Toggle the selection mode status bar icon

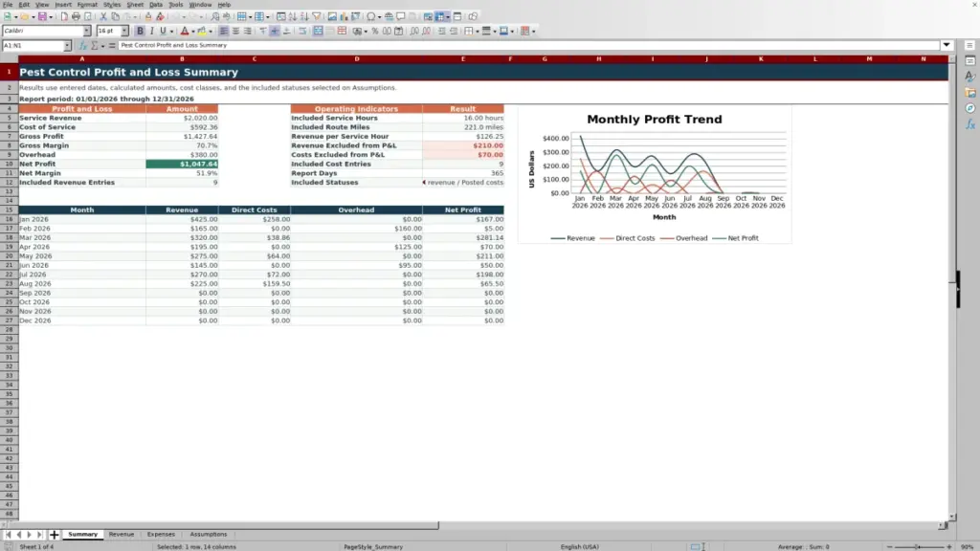pyautogui.click(x=697, y=546)
